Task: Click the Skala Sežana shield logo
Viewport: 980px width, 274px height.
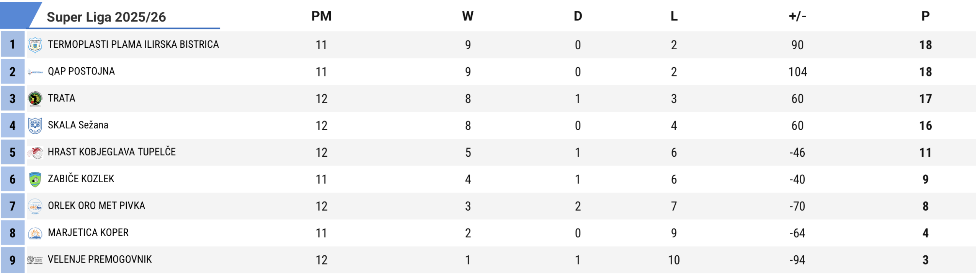Action: click(35, 125)
